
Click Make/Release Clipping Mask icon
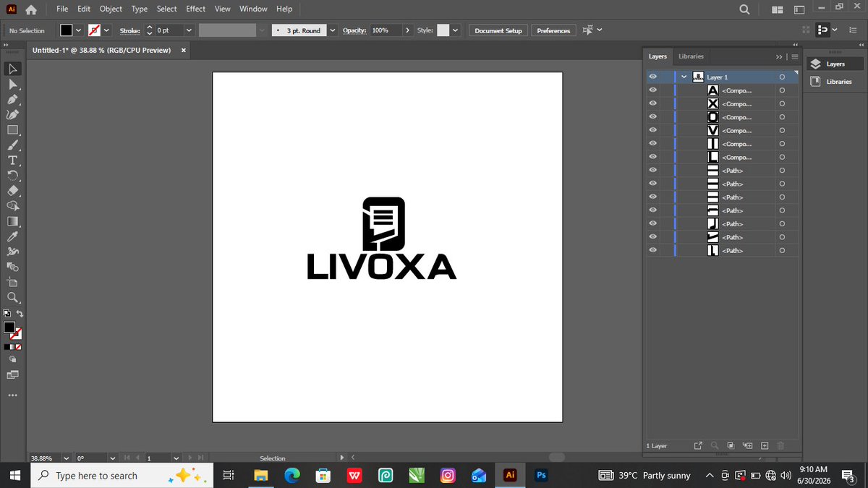coord(731,446)
